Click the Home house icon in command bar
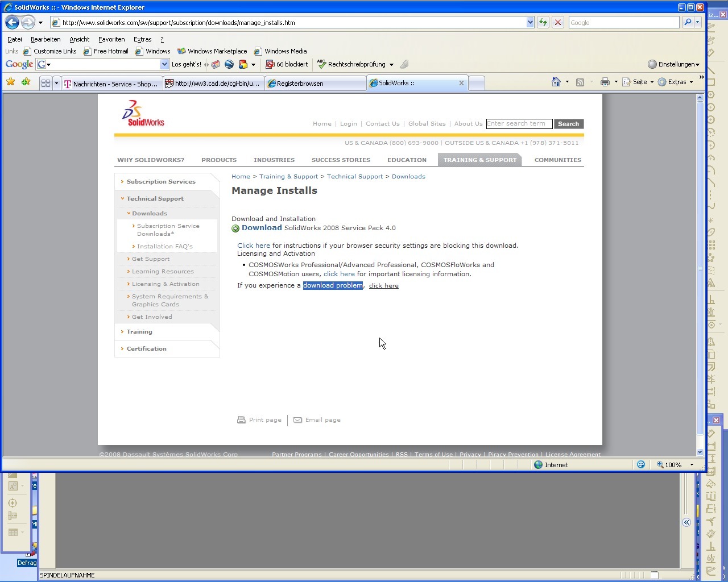 [556, 82]
